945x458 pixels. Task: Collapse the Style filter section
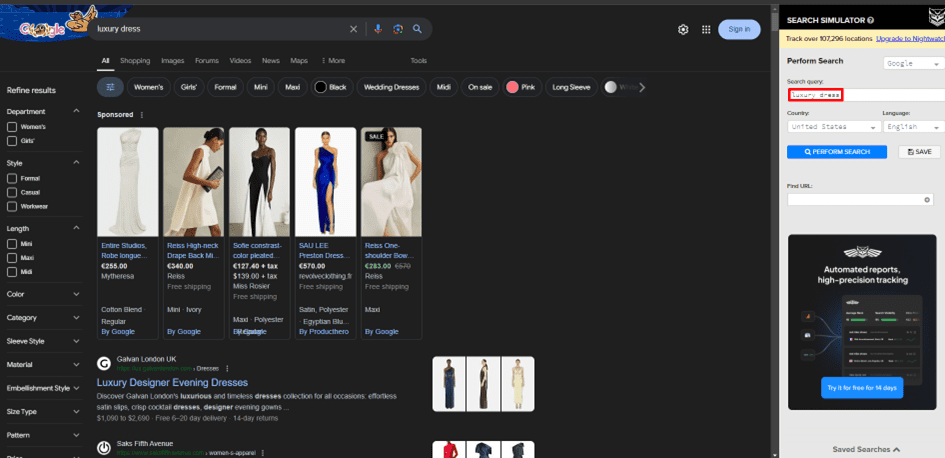(76, 163)
